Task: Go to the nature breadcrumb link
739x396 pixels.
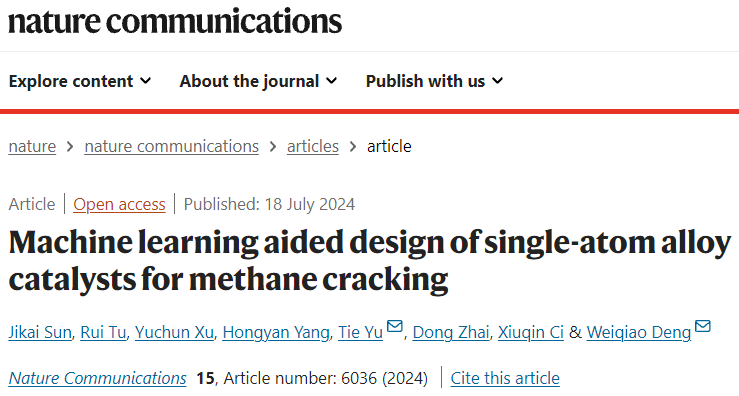Action: pyautogui.click(x=32, y=146)
